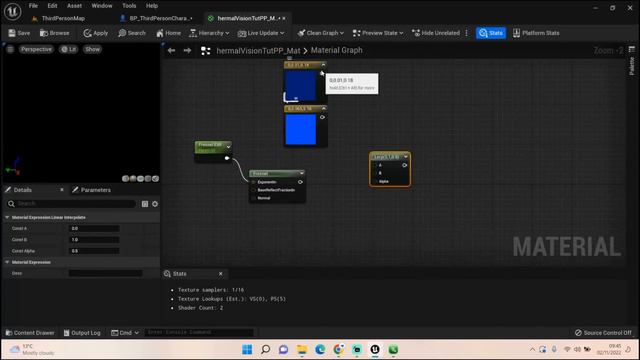Click the Const Alpha value field

[94, 251]
